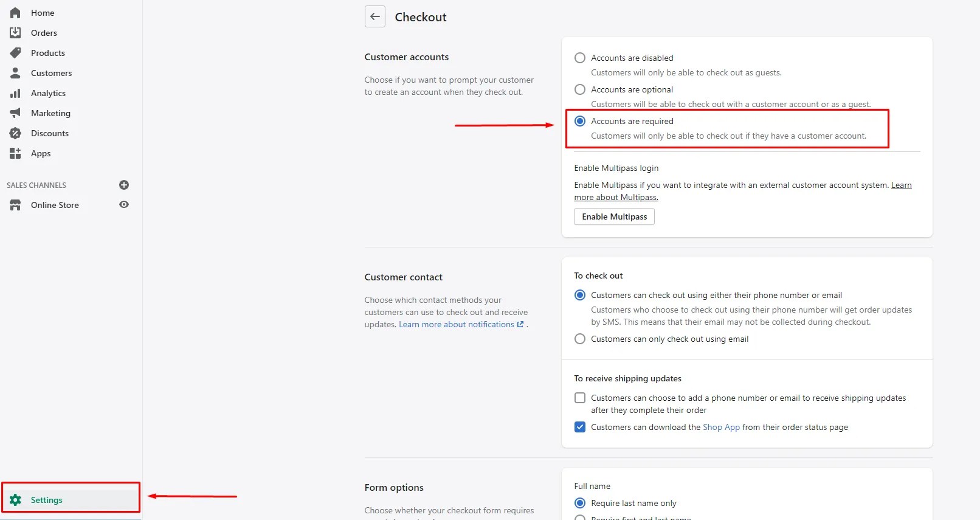Open Orders via its inbox icon

15,33
